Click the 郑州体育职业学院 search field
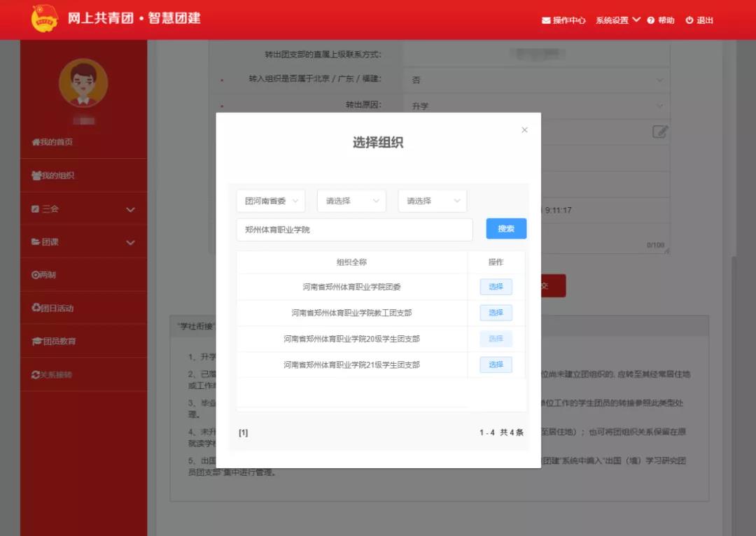This screenshot has height=536, width=756. [x=354, y=230]
